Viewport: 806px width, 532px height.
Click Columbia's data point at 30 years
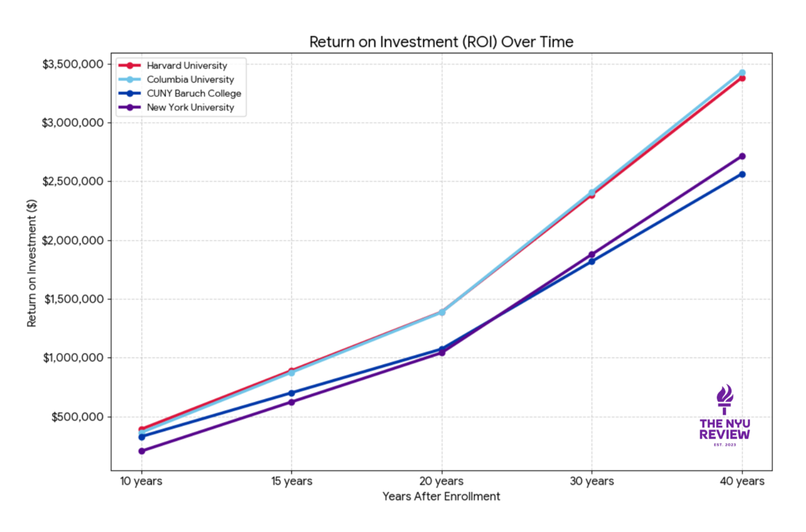pos(592,193)
